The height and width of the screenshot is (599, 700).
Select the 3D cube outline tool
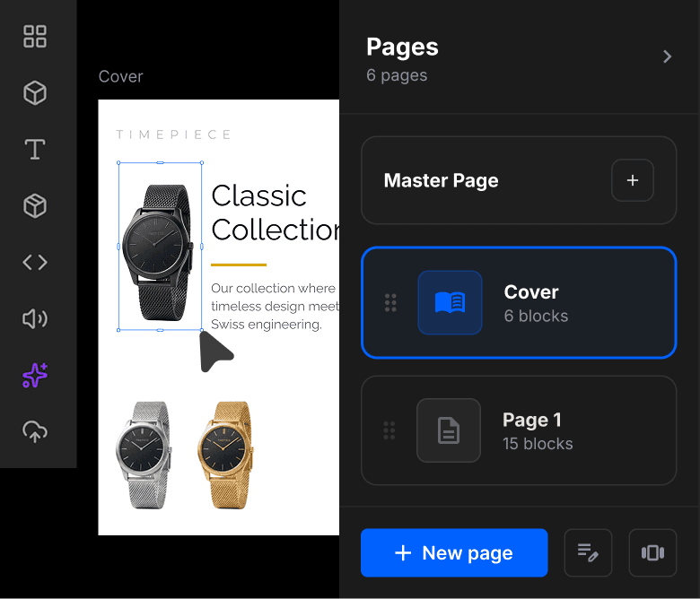tap(35, 93)
